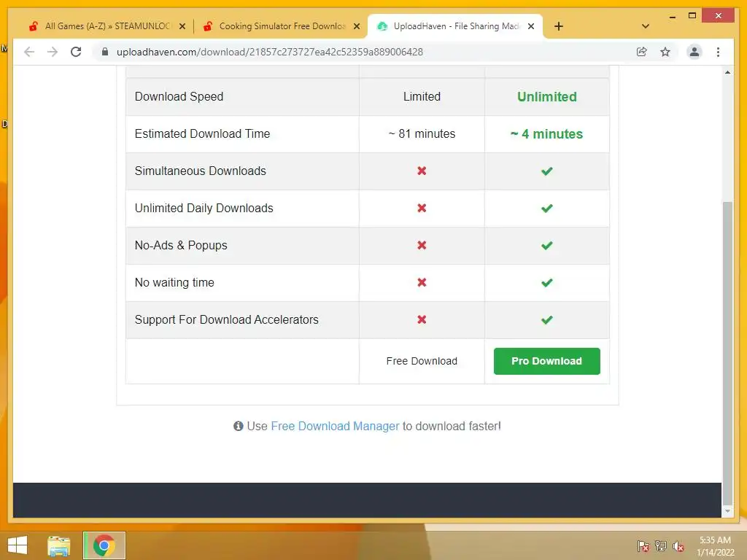Click green check in No-Ads & Popups row
Viewport: 747px width, 560px height.
[547, 245]
